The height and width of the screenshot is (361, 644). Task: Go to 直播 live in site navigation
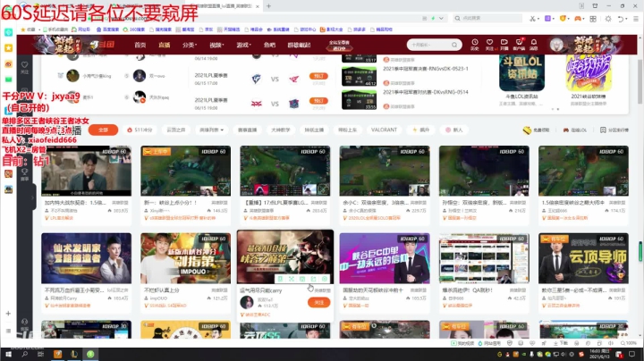click(x=165, y=45)
